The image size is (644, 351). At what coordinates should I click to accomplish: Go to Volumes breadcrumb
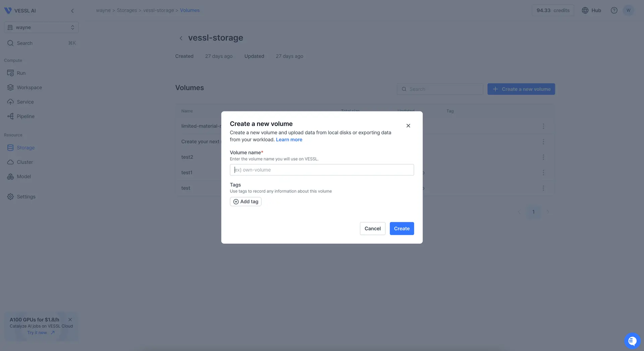pyautogui.click(x=190, y=10)
